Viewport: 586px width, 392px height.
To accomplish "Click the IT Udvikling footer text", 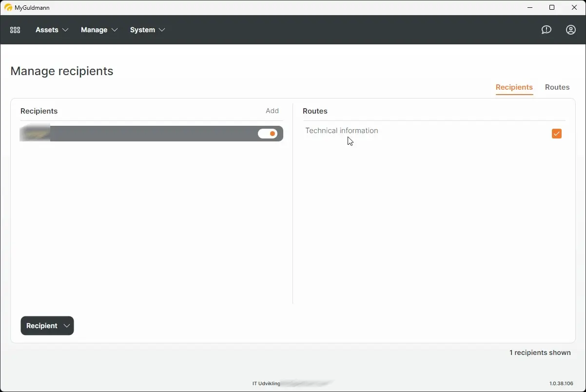I will (x=266, y=383).
